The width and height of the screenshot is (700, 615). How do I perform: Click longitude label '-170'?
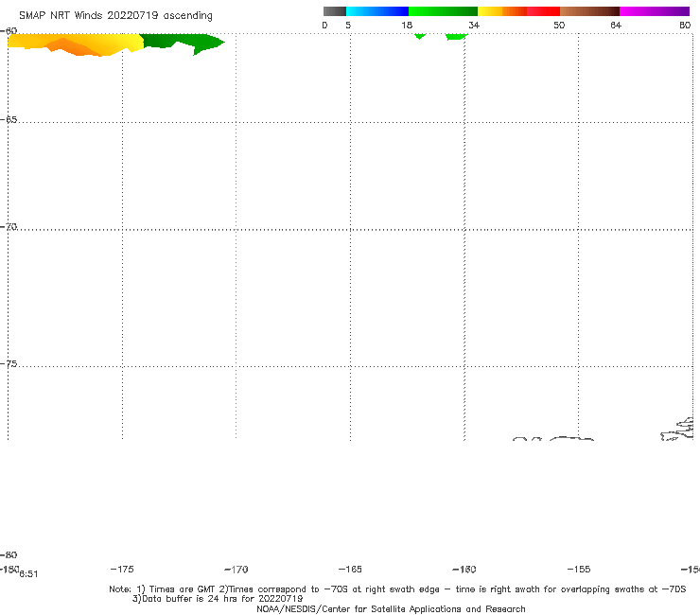[x=236, y=570]
